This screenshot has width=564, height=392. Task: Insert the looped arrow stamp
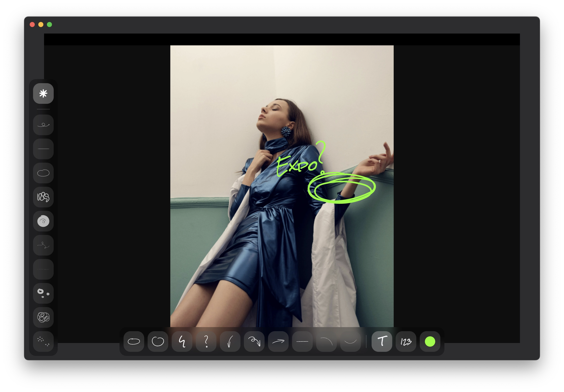pyautogui.click(x=254, y=341)
